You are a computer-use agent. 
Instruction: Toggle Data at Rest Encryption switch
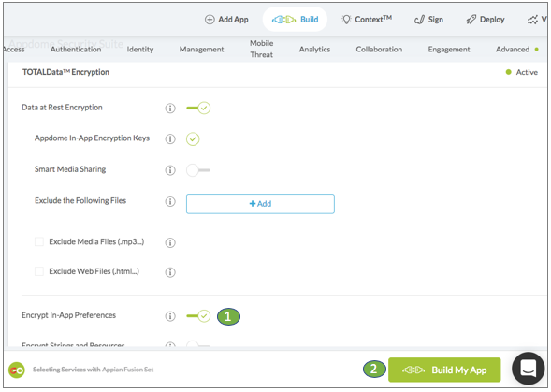[198, 108]
